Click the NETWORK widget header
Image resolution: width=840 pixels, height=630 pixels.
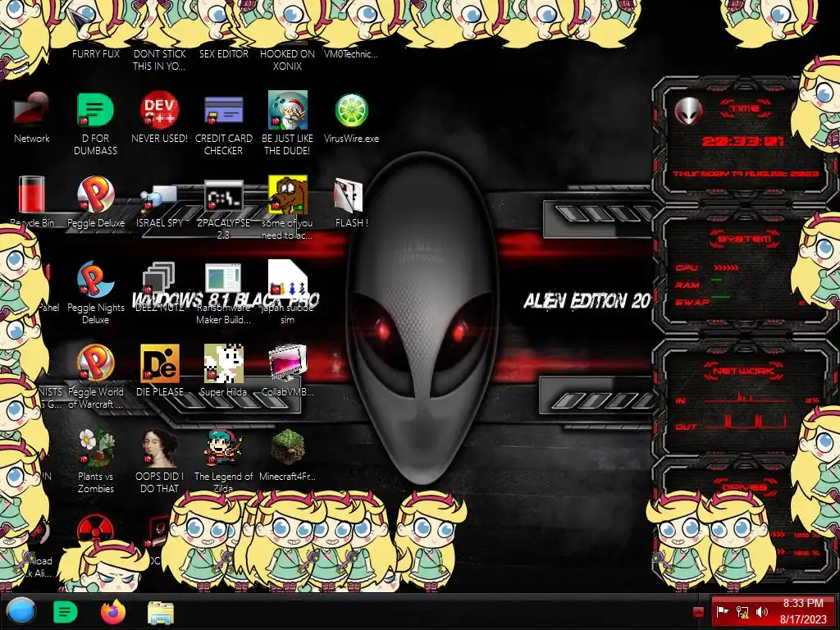point(744,371)
